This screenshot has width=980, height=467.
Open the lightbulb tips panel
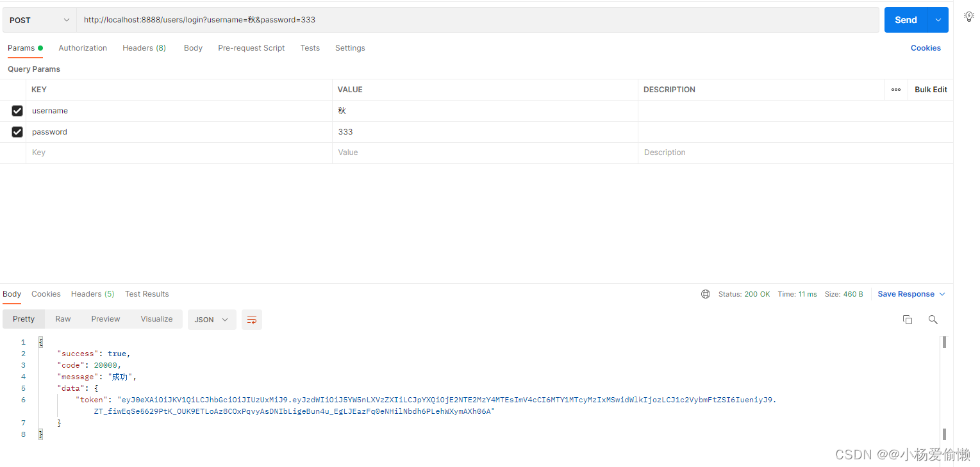968,16
